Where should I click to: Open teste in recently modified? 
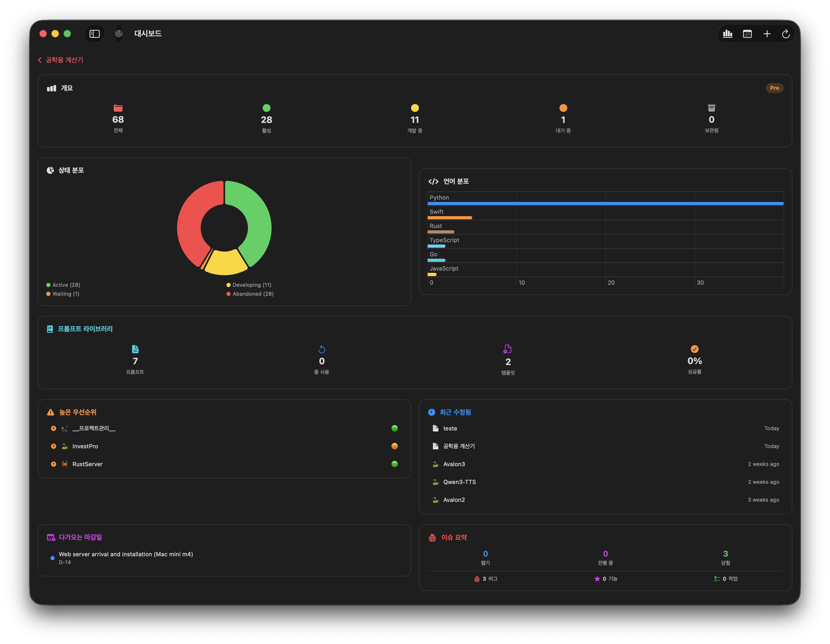(x=450, y=428)
